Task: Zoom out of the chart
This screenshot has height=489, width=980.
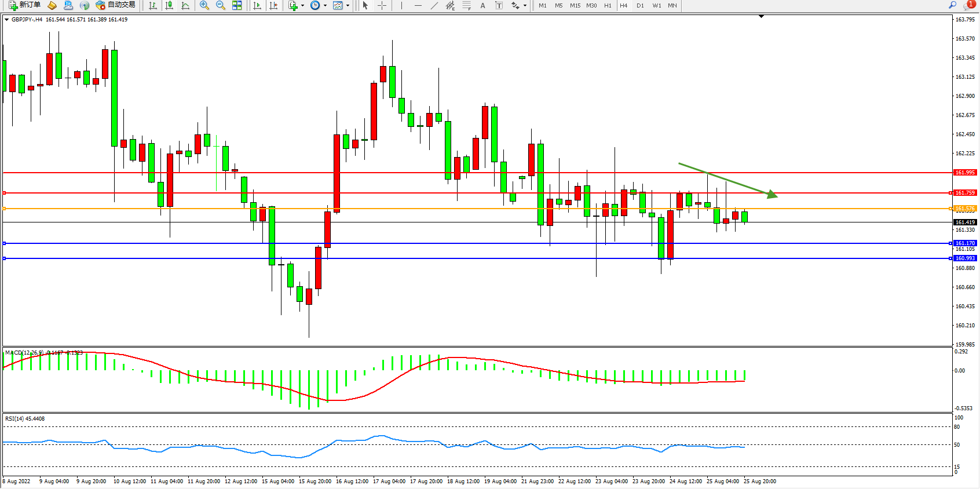Action: point(221,5)
